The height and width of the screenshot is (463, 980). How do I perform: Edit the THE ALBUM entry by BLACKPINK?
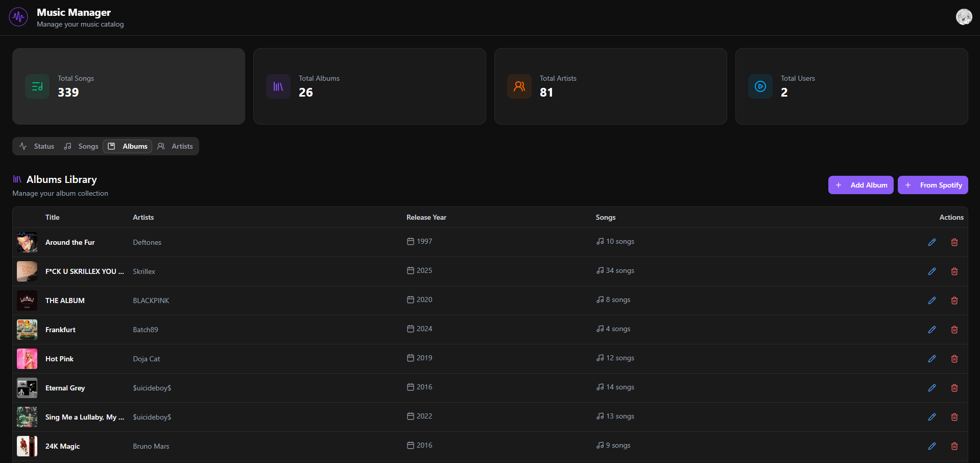click(932, 300)
